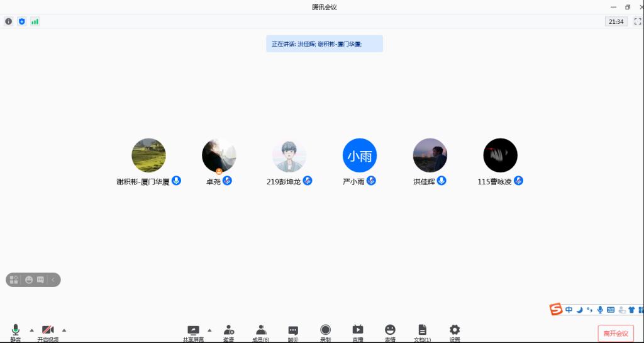Toggle the 静音 microphone mute button

click(x=15, y=330)
